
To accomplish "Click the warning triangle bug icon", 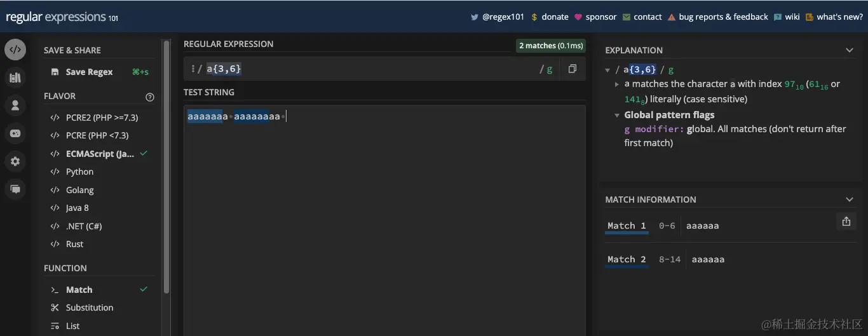I will tap(671, 17).
